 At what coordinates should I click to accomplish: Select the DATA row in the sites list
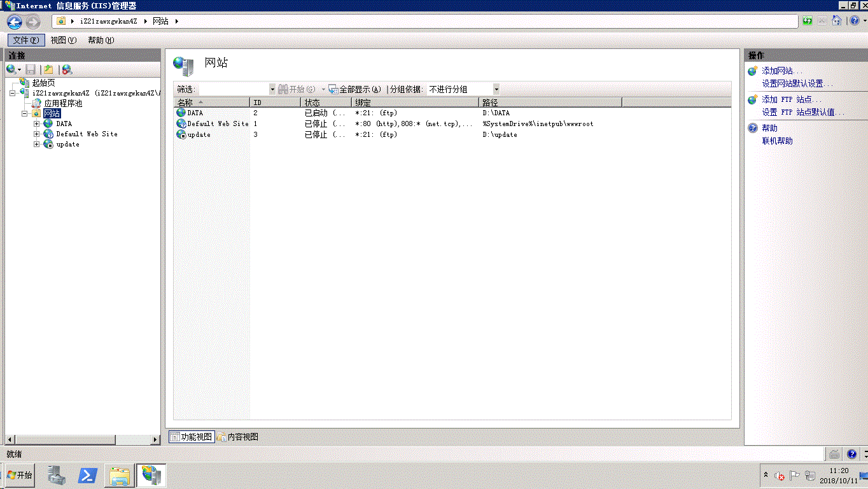(x=452, y=113)
